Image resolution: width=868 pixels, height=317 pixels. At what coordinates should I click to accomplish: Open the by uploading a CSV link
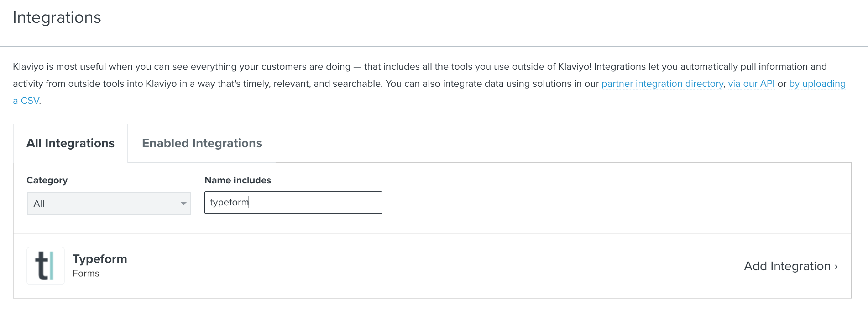coord(817,84)
